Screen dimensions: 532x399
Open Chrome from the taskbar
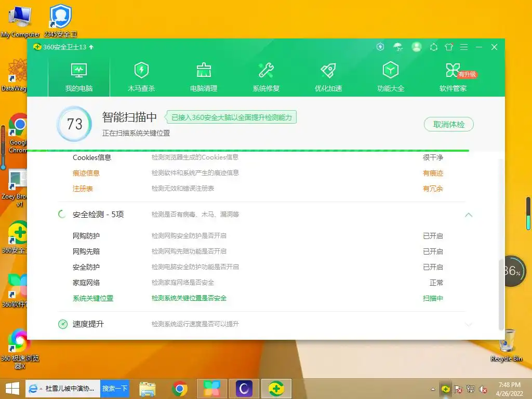pos(180,389)
